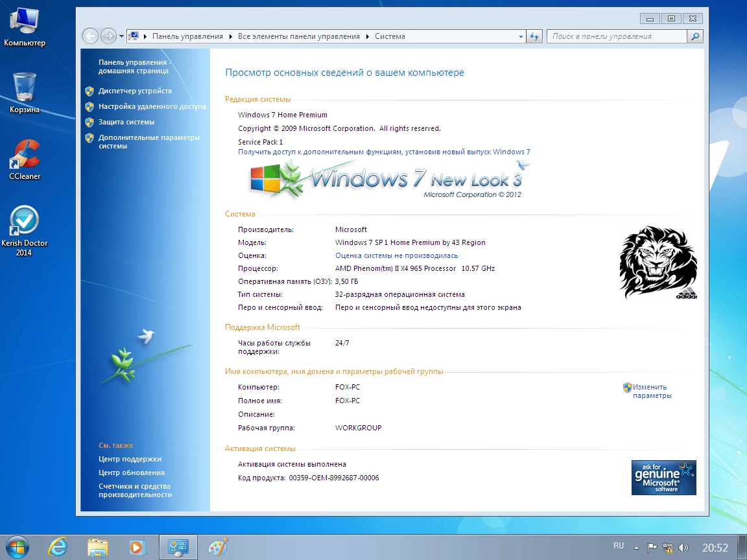The height and width of the screenshot is (560, 747).
Task: Click the shield icon next to Защита системы
Action: click(89, 122)
